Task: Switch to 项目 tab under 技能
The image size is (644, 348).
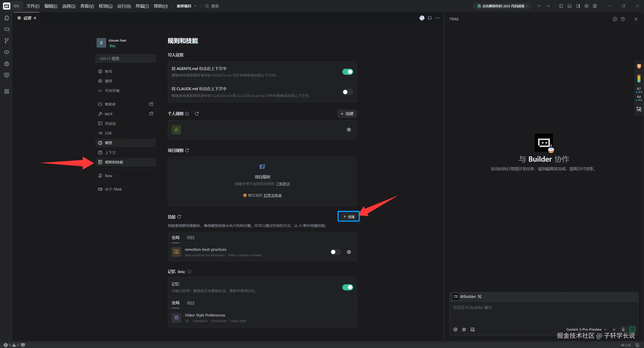Action: point(190,237)
